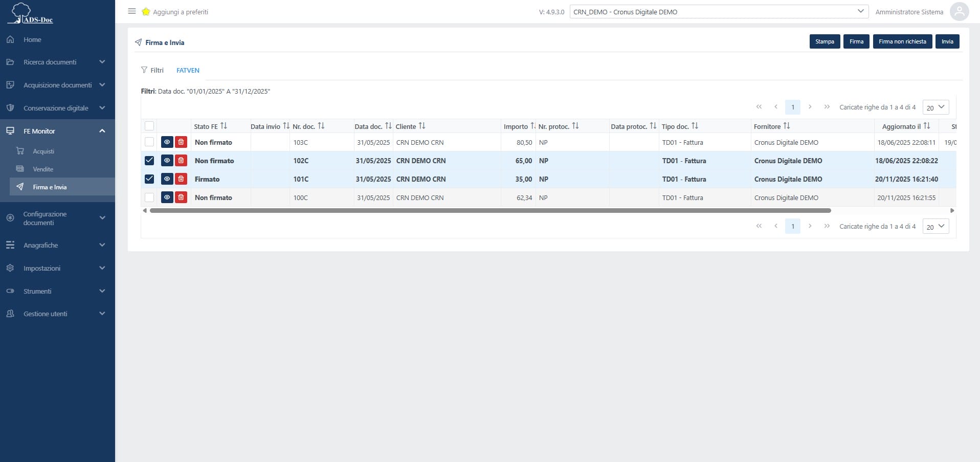
Task: View document 101C with eye icon
Action: (x=167, y=179)
